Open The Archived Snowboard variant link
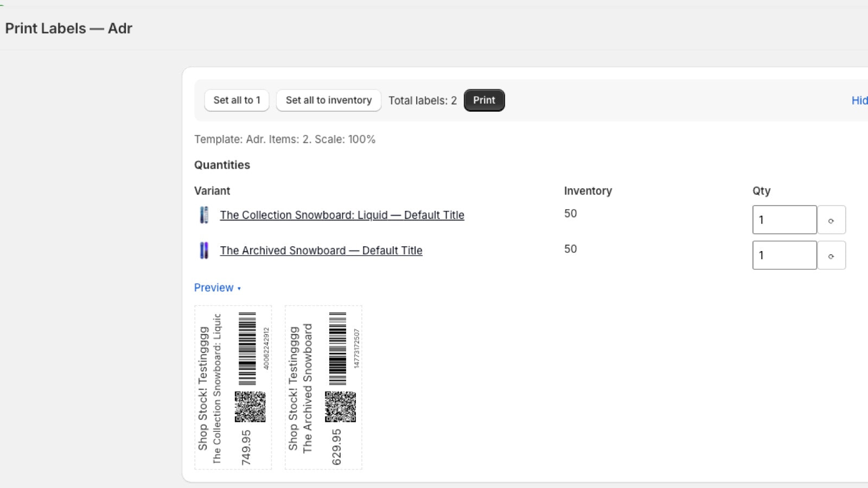868x488 pixels. (321, 251)
